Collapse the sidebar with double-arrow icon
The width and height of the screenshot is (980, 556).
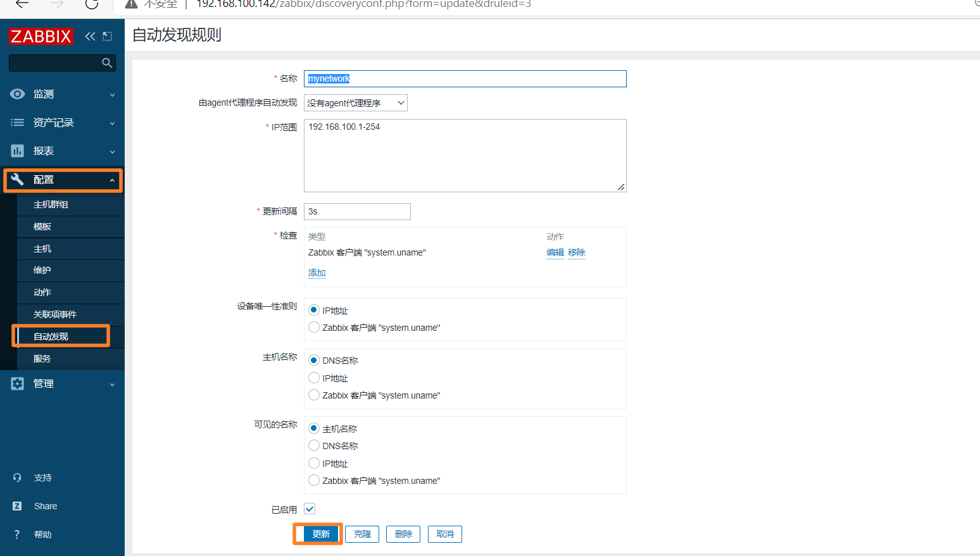(x=90, y=36)
